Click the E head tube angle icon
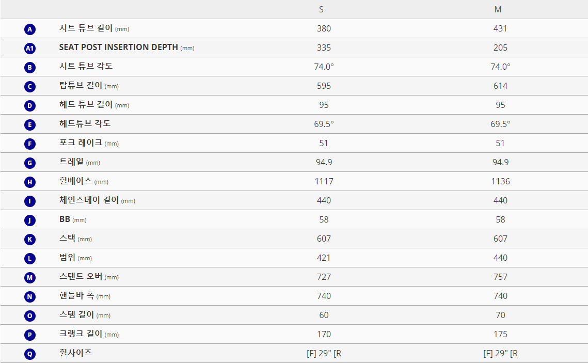 [30, 125]
